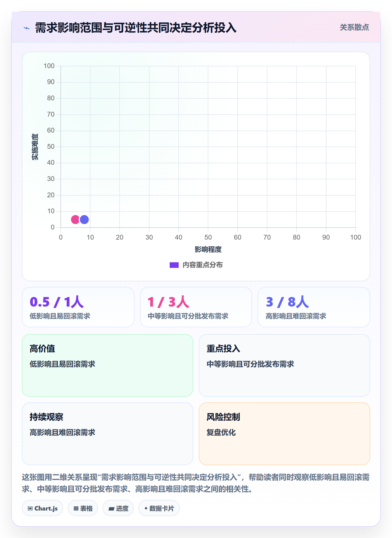Click the 关系散点 label in the header
This screenshot has width=392, height=538.
(x=354, y=27)
